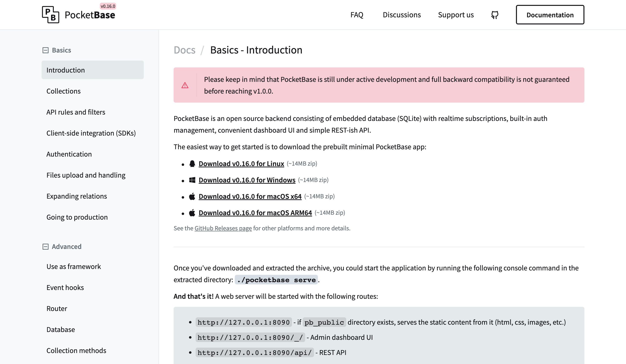Click the warning triangle alert icon

(185, 85)
